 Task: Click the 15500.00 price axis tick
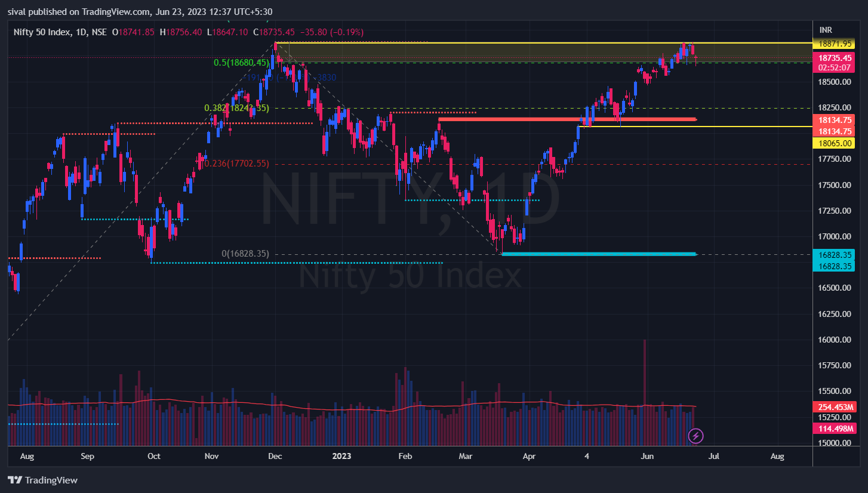pyautogui.click(x=834, y=391)
